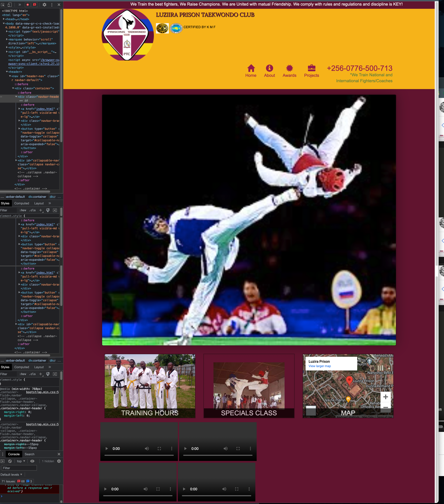
Task: Open DevTools settings gear in top toolbar
Action: (44, 5)
